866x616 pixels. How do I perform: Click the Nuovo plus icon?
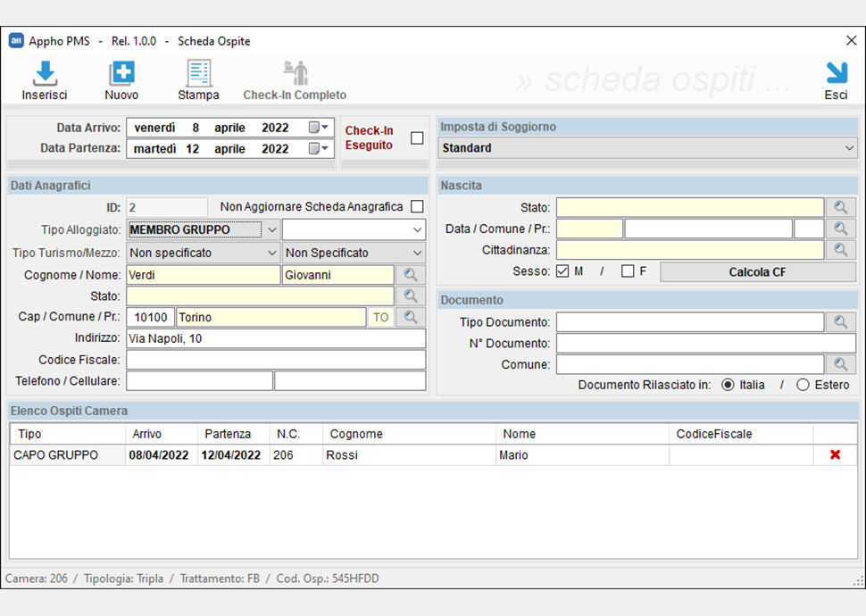(121, 73)
